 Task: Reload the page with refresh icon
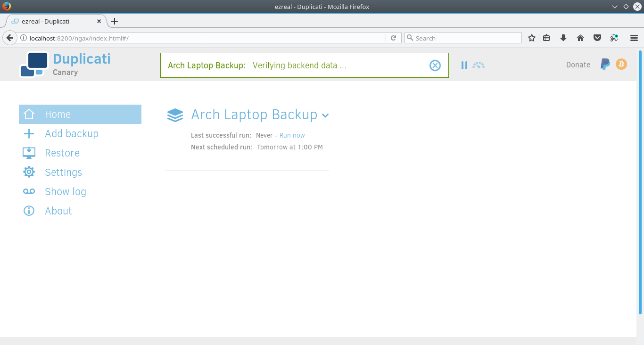394,38
